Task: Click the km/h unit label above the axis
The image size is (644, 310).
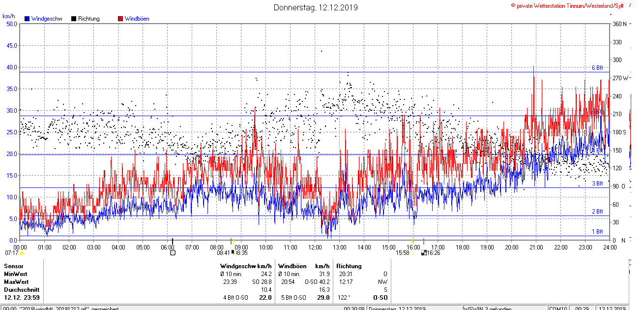Action: pyautogui.click(x=8, y=16)
